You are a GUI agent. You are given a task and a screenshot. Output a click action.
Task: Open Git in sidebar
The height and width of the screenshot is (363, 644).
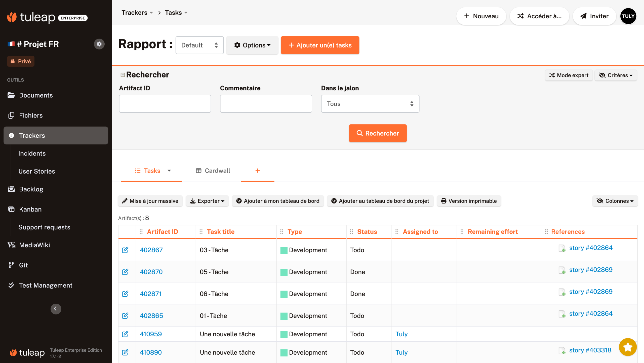click(x=23, y=265)
